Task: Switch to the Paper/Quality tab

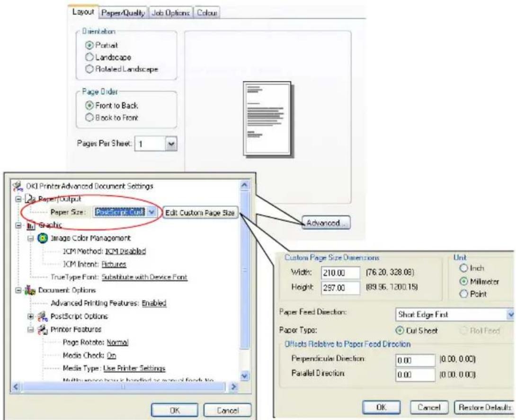Action: 123,13
